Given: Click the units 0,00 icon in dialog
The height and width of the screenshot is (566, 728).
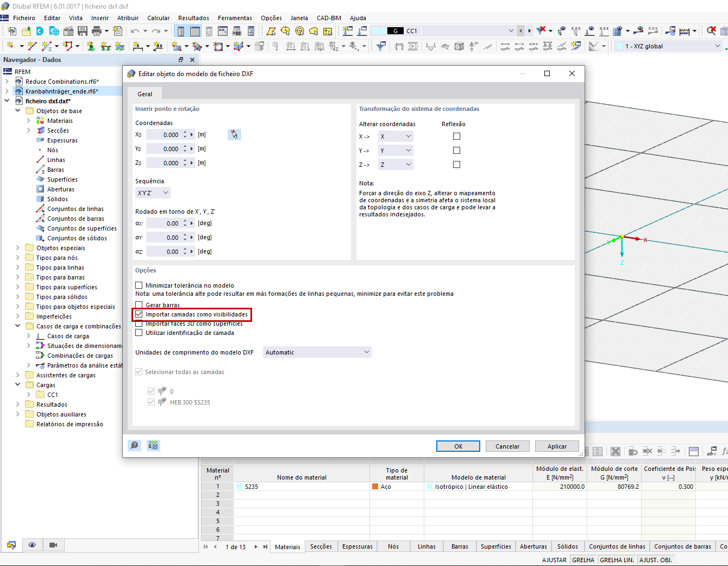Looking at the screenshot, I should (x=154, y=446).
